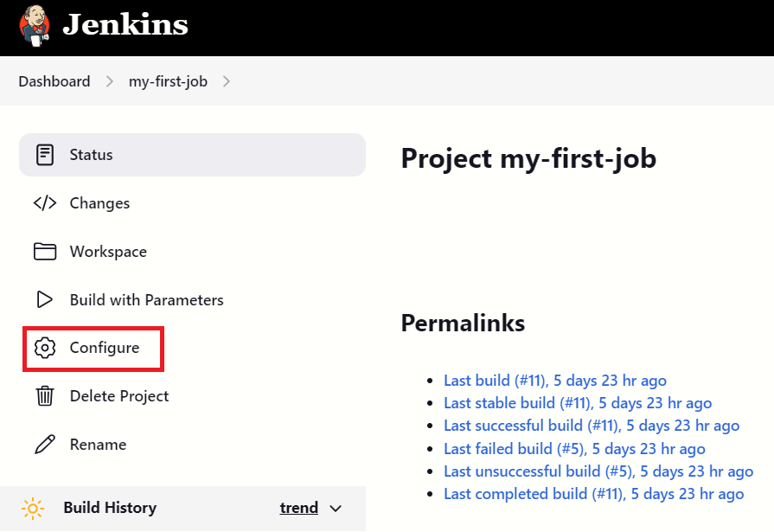
Task: Open Last unsuccessful build (#5) permalink
Action: (598, 471)
